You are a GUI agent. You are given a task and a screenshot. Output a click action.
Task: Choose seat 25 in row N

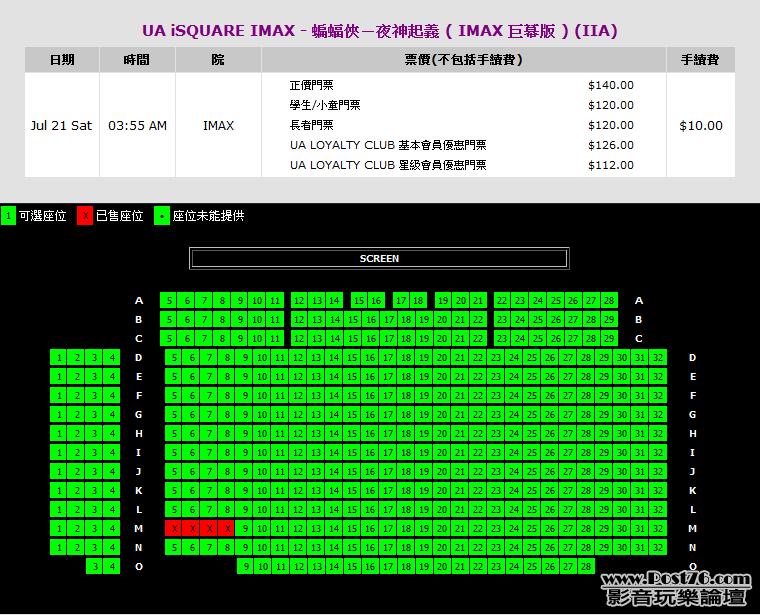pos(532,547)
